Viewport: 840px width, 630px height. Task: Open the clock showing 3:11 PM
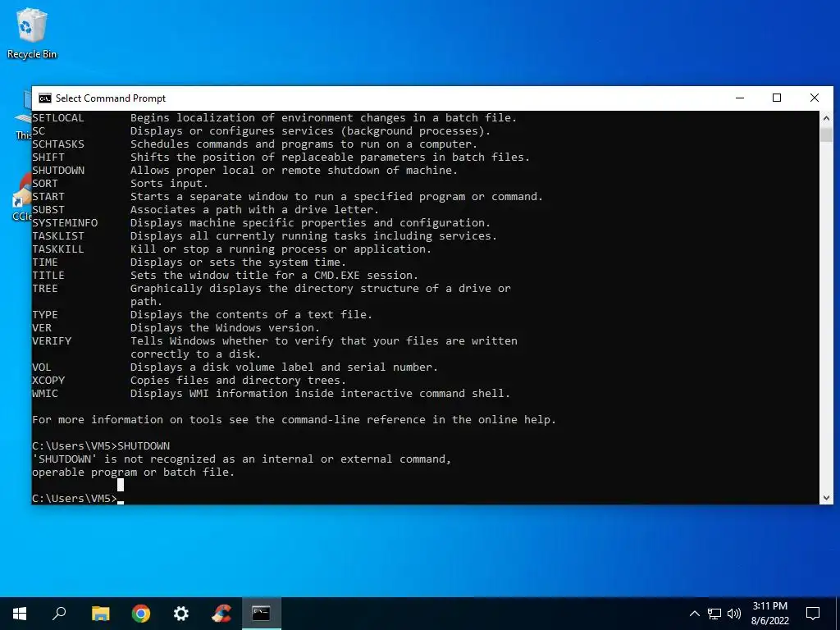pyautogui.click(x=769, y=614)
